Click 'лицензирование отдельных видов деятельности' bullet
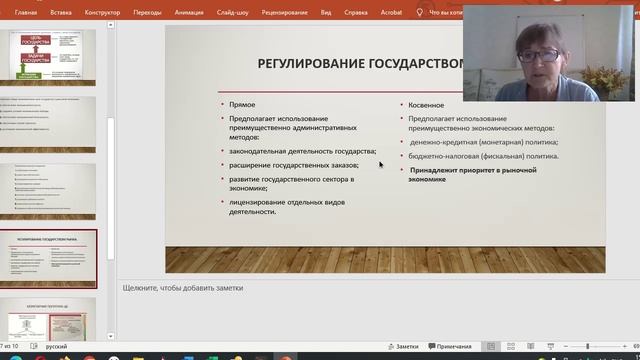 point(287,207)
